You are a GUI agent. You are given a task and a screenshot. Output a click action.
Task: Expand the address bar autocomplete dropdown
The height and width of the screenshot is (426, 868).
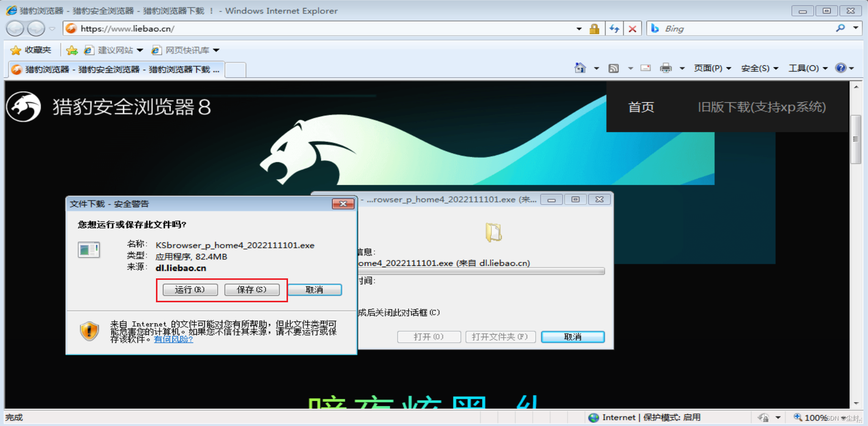pyautogui.click(x=579, y=29)
